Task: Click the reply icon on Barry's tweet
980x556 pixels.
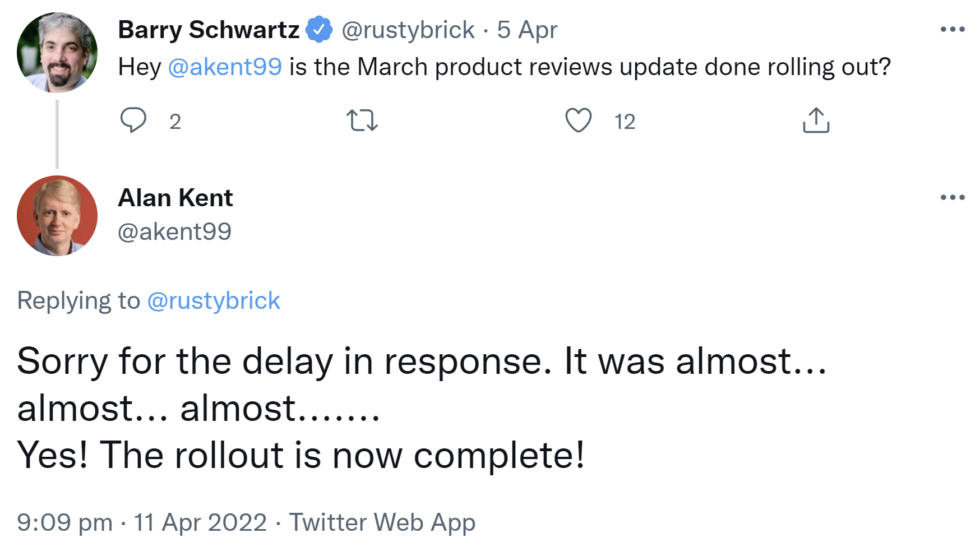Action: coord(135,121)
